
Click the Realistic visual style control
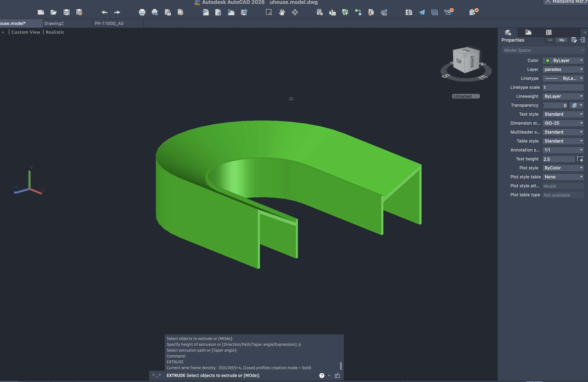point(55,32)
